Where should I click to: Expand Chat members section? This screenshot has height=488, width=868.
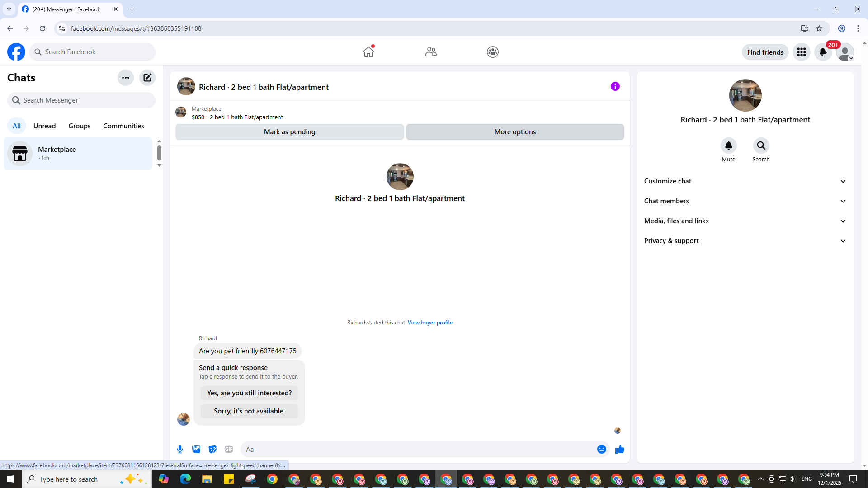click(745, 201)
